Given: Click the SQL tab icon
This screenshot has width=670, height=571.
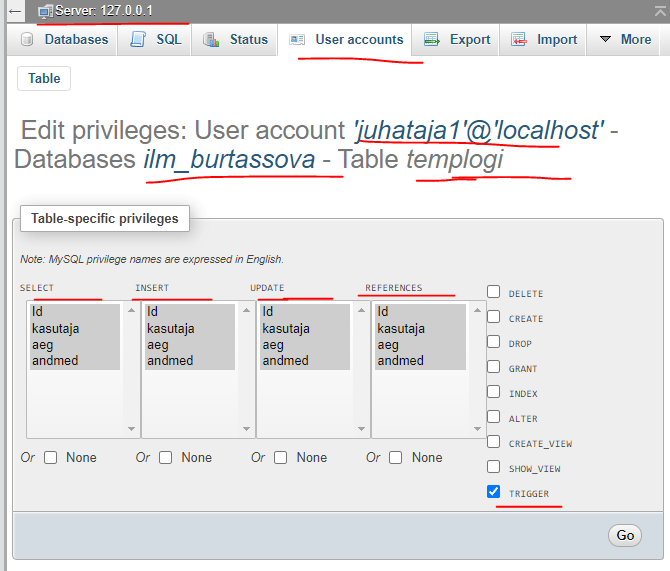Looking at the screenshot, I should [x=138, y=40].
